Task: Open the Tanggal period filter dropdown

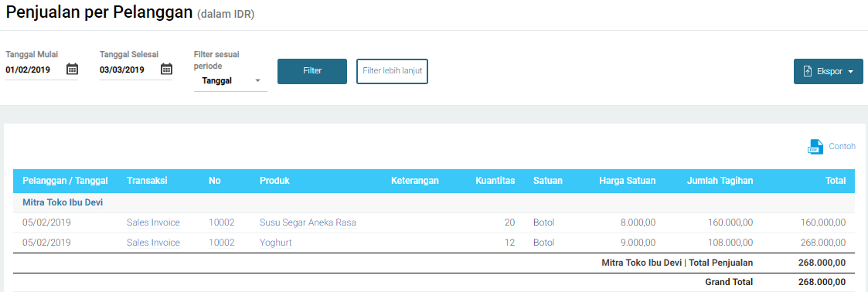Action: 230,81
